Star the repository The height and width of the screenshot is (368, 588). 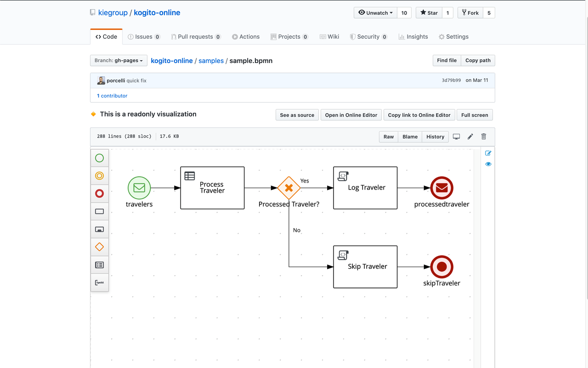click(429, 13)
